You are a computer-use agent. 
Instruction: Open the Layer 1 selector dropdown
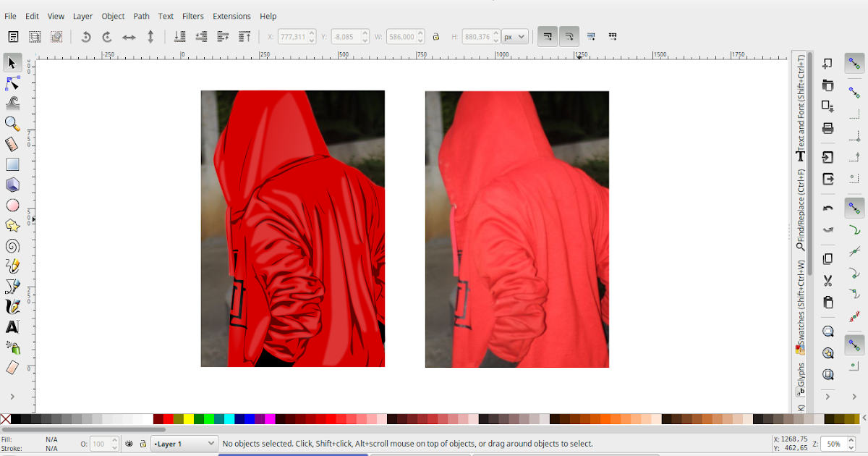pos(183,444)
